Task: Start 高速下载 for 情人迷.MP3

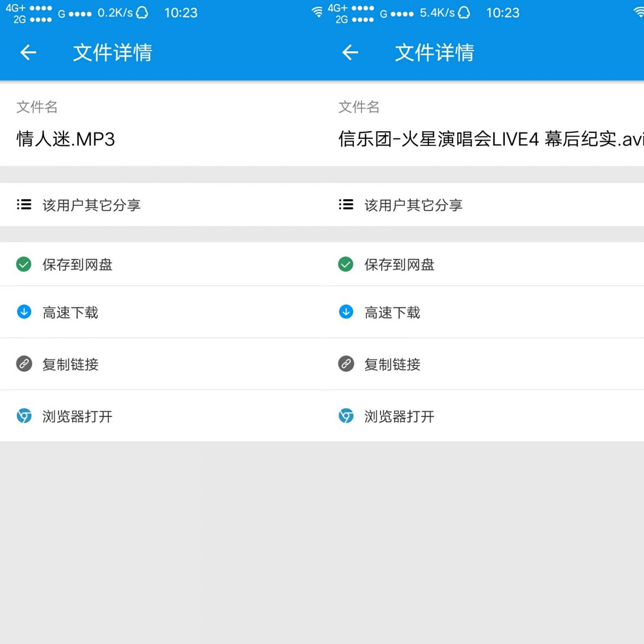Action: coord(161,312)
